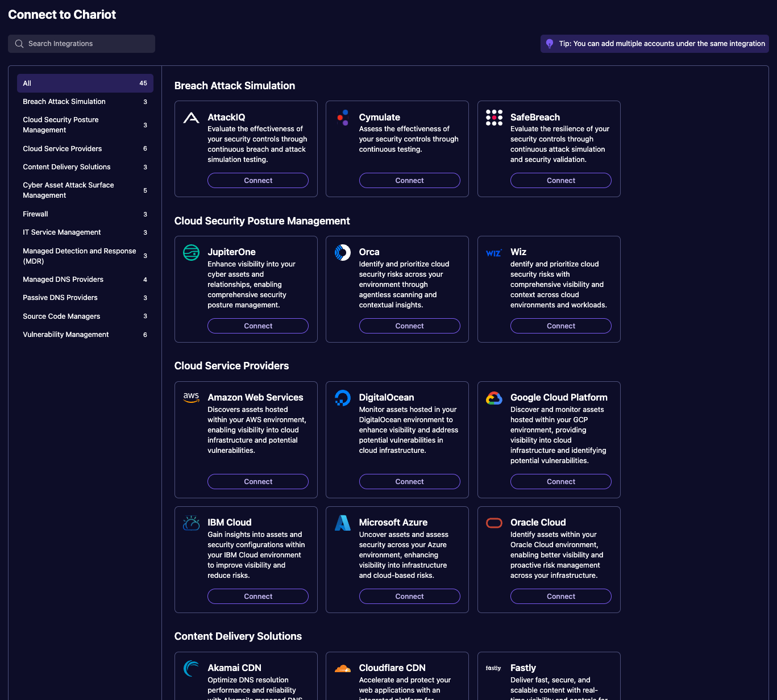Viewport: 777px width, 700px height.
Task: Click the Connect to Chariot page title
Action: [62, 15]
